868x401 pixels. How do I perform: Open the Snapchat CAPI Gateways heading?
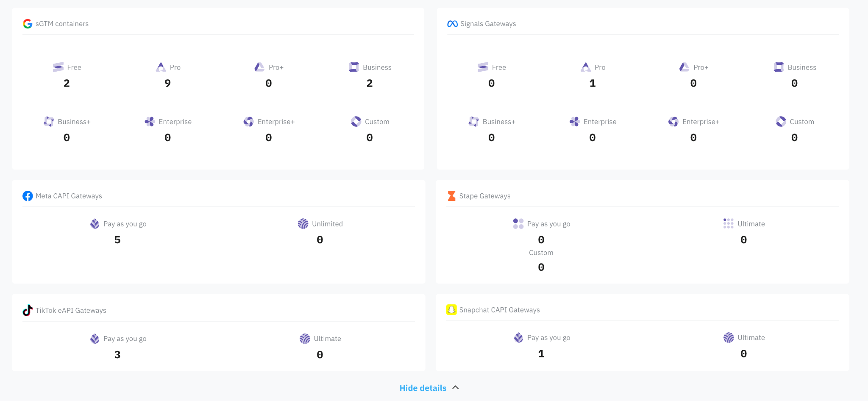tap(500, 310)
